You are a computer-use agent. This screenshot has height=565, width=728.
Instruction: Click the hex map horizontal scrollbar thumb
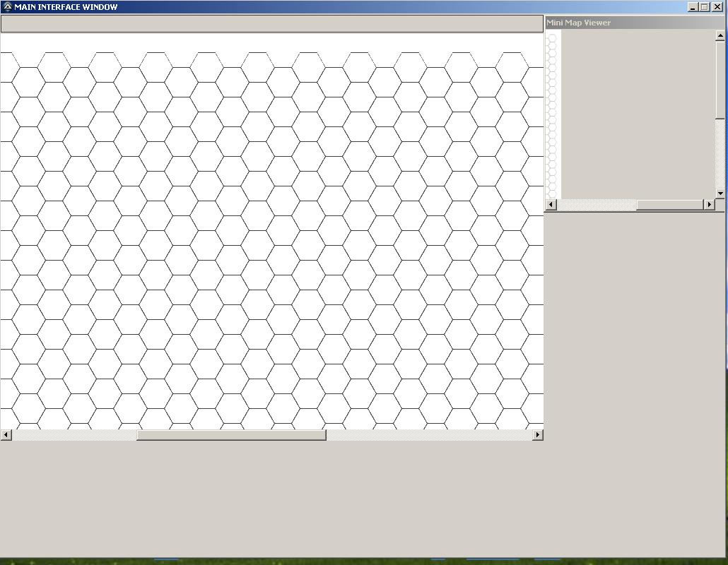click(231, 434)
